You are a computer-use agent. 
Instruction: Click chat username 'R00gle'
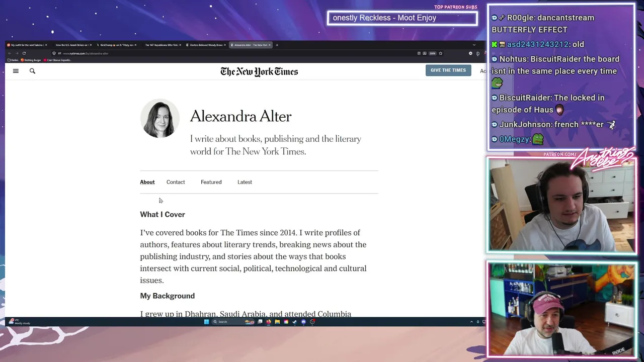[x=520, y=18]
